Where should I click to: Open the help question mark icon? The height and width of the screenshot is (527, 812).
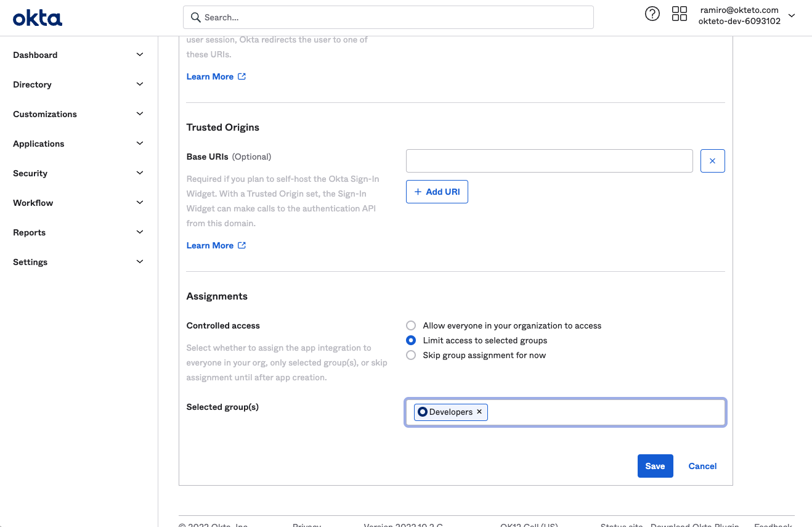click(652, 14)
